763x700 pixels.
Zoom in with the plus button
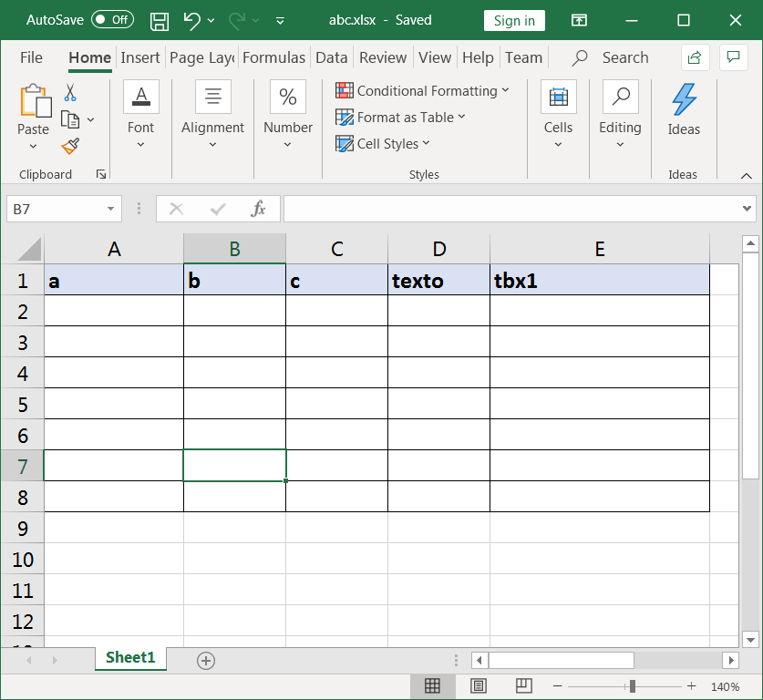pyautogui.click(x=692, y=686)
